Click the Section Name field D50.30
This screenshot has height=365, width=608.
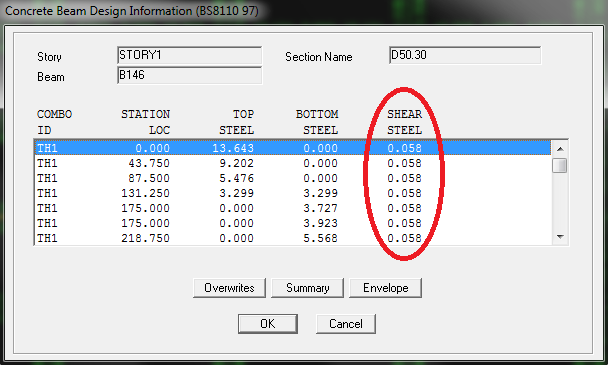click(x=465, y=55)
